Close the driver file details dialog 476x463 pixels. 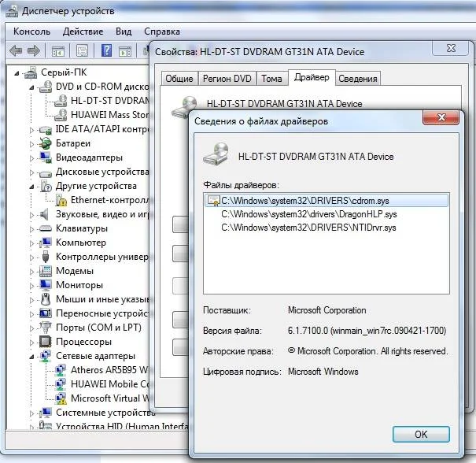pos(441,117)
